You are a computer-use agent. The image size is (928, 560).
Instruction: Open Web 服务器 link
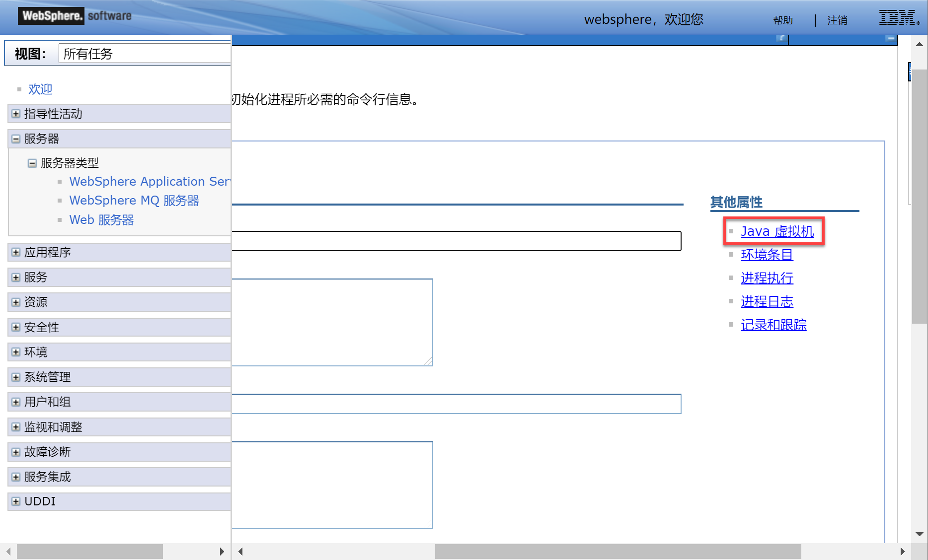tap(101, 220)
